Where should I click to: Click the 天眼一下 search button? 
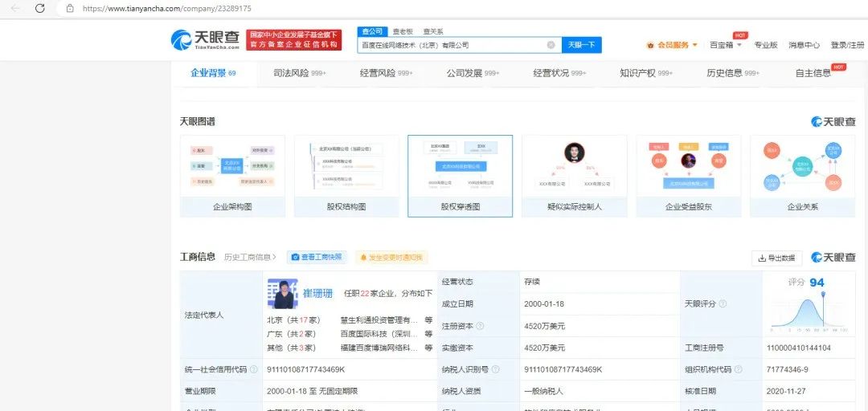[582, 45]
